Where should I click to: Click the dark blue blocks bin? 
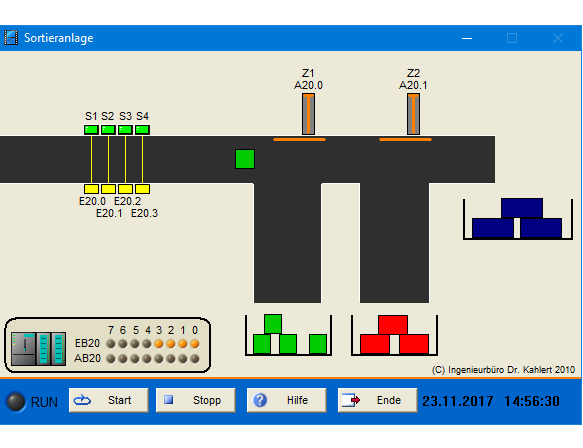518,219
